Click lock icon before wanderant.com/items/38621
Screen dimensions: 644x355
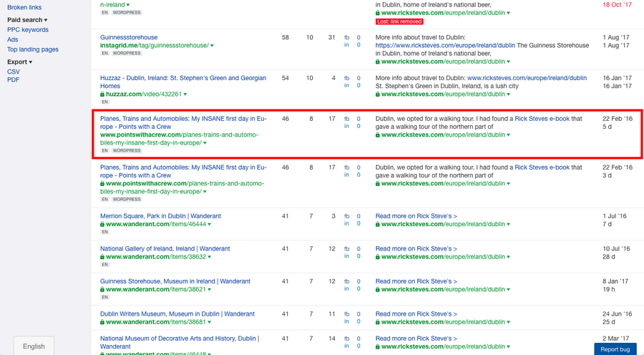[x=102, y=289]
